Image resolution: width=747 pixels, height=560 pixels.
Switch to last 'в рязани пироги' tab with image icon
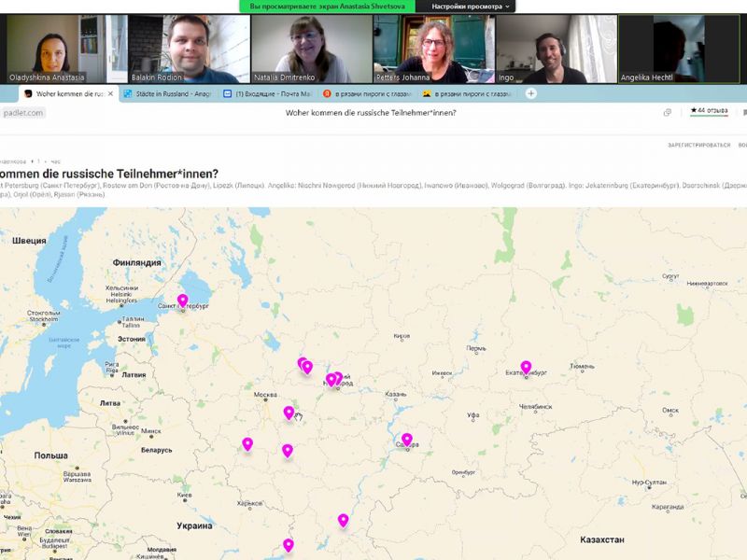click(x=467, y=94)
